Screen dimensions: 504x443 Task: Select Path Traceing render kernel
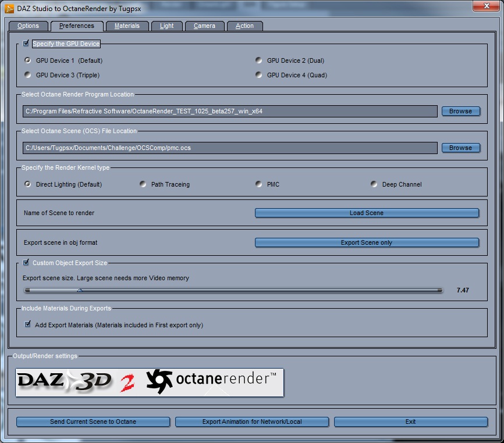pyautogui.click(x=143, y=184)
